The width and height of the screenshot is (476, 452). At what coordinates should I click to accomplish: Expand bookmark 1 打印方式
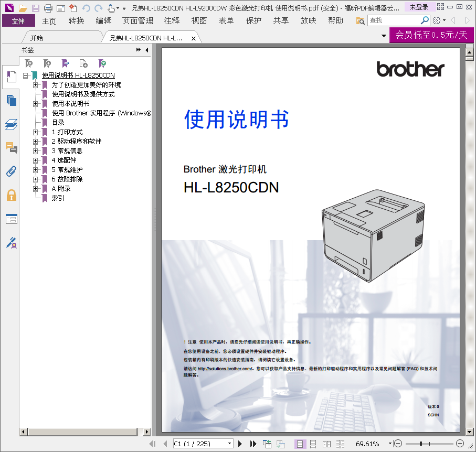[x=35, y=132]
